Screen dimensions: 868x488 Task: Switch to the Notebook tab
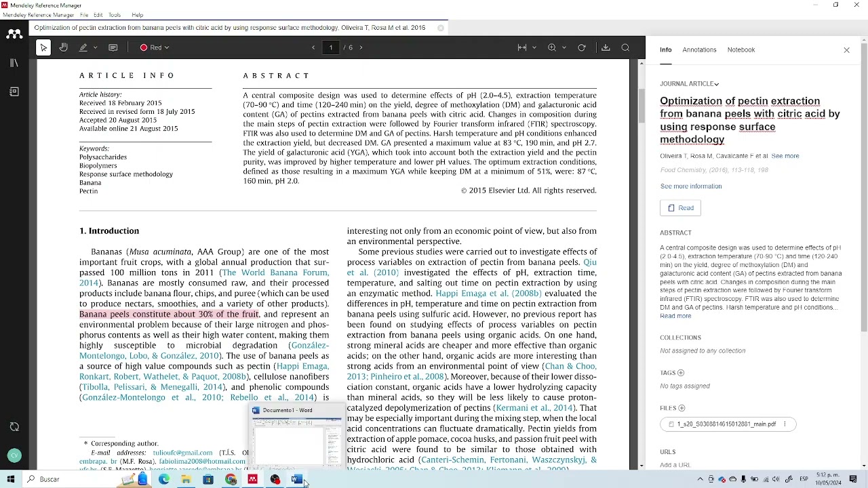(741, 49)
